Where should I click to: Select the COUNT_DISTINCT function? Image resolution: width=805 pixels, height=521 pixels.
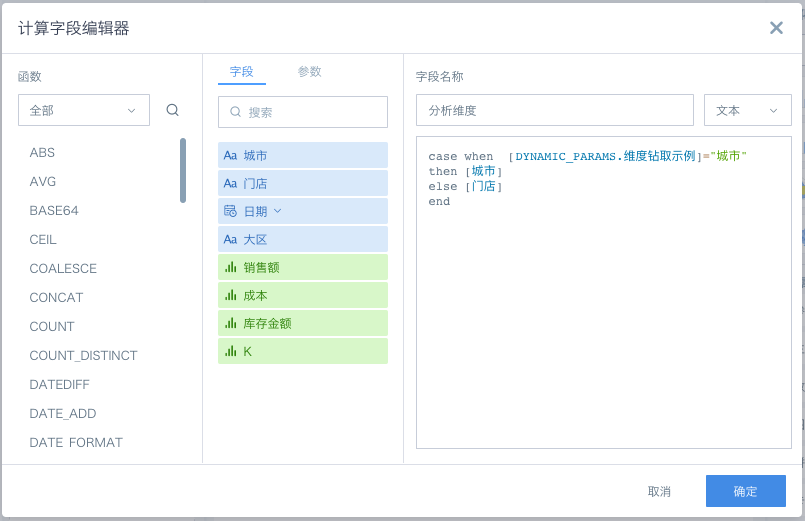83,355
